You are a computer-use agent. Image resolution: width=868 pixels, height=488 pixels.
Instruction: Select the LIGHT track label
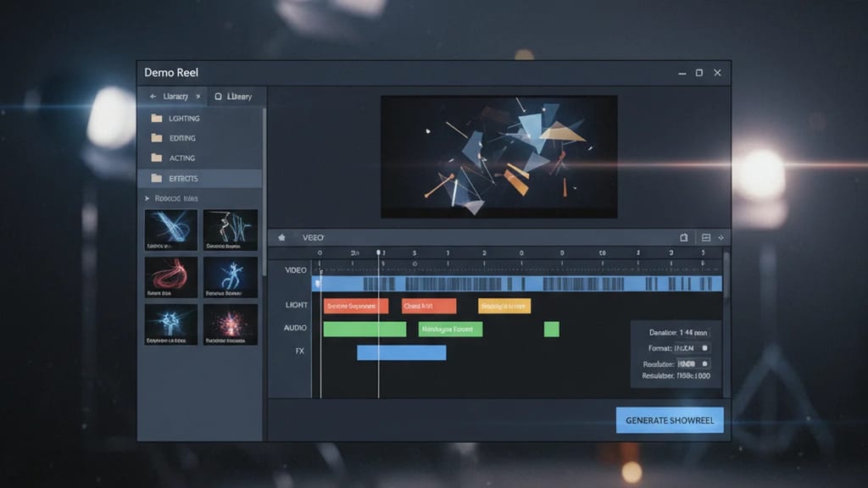tap(296, 305)
